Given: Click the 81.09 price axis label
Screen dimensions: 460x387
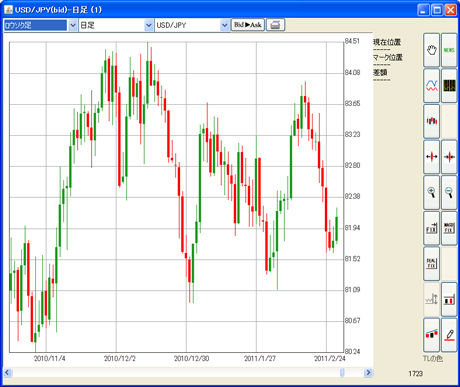Looking at the screenshot, I should coord(352,290).
